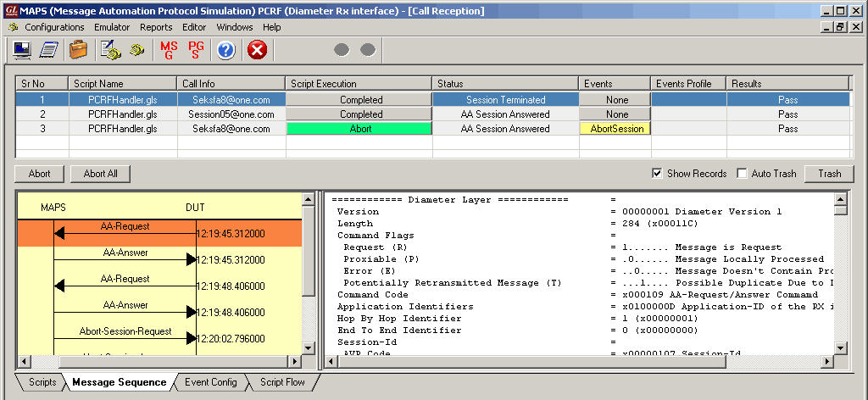Select AA-Request message at 12:19:48.406000

[x=159, y=286]
